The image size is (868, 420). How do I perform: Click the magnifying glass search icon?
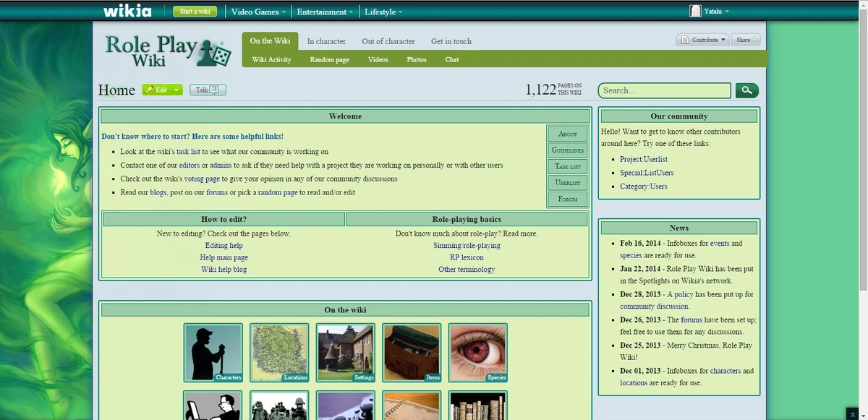click(747, 90)
